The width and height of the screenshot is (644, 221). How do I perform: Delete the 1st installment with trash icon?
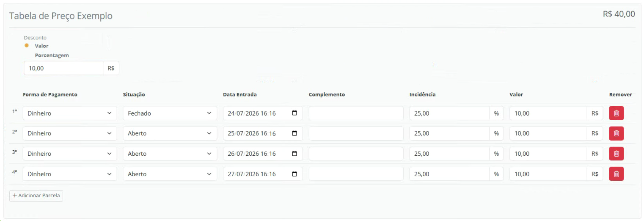616,113
